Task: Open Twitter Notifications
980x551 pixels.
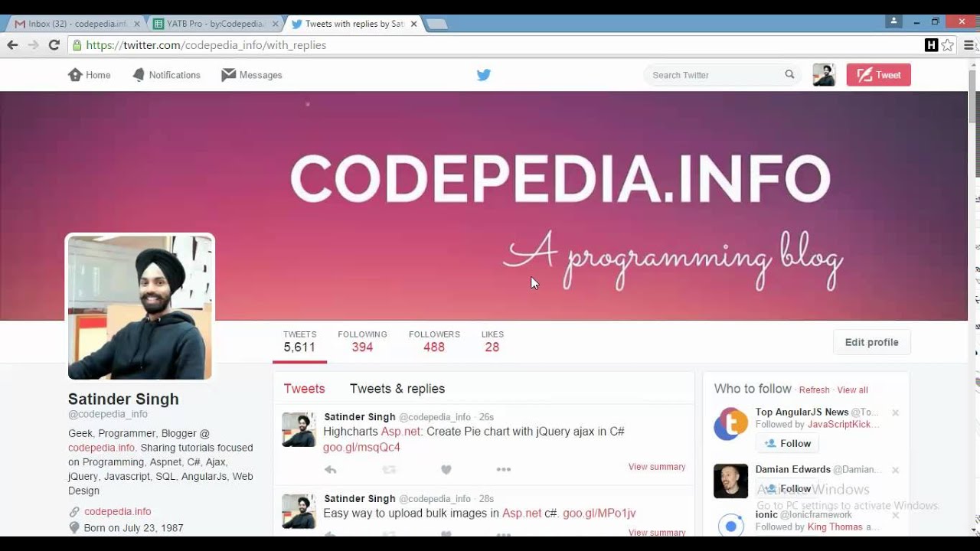Action: coord(166,75)
